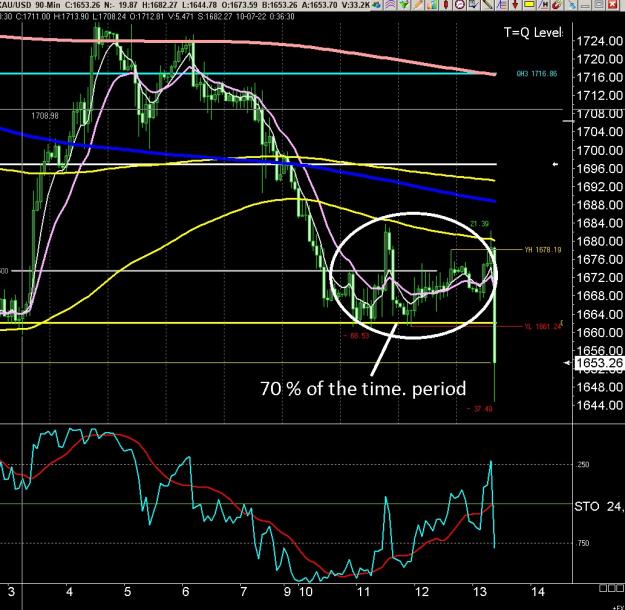Open the checklist document icon
Image resolution: width=625 pixels, height=610 pixels.
(474, 5)
